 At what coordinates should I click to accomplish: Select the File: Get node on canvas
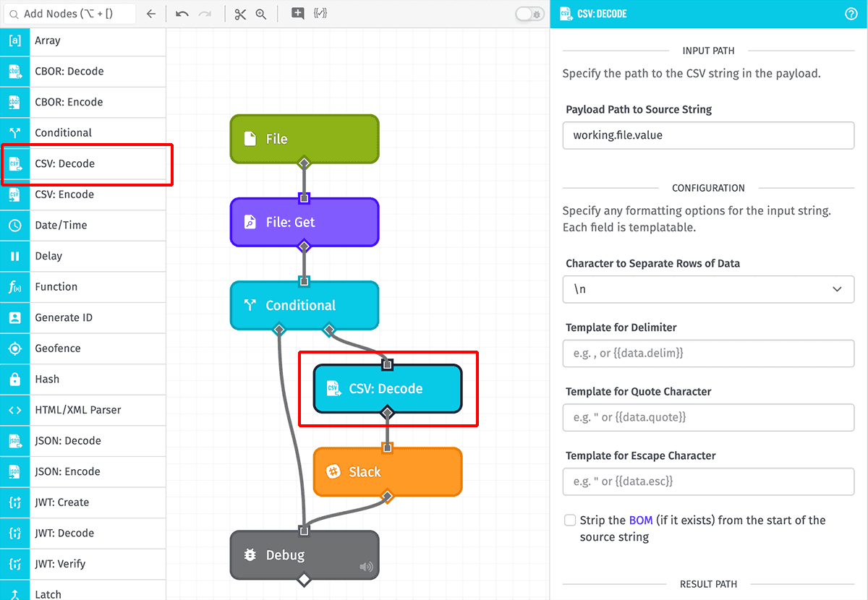point(304,222)
